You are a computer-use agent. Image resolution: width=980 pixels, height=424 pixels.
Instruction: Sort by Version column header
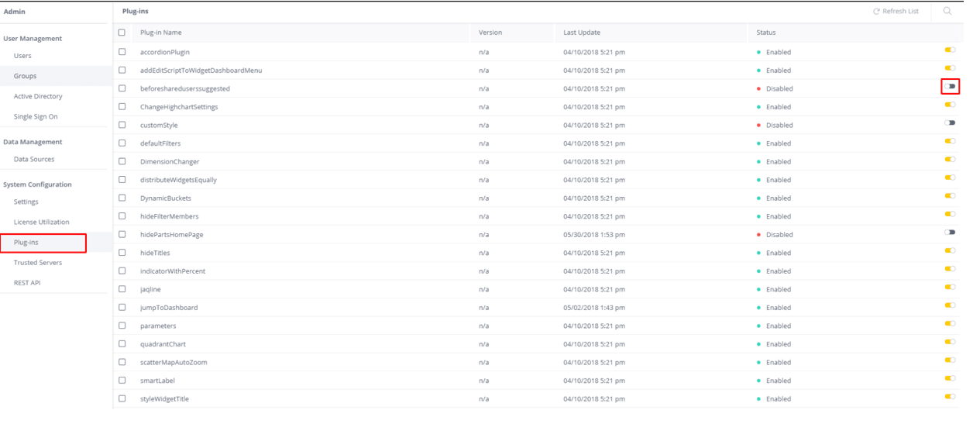click(x=490, y=33)
